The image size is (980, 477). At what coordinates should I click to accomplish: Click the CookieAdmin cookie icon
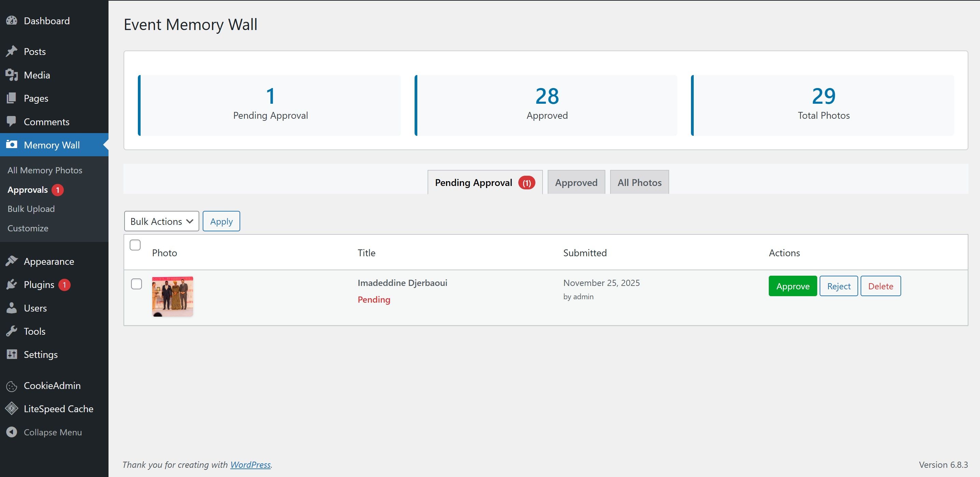pos(12,386)
